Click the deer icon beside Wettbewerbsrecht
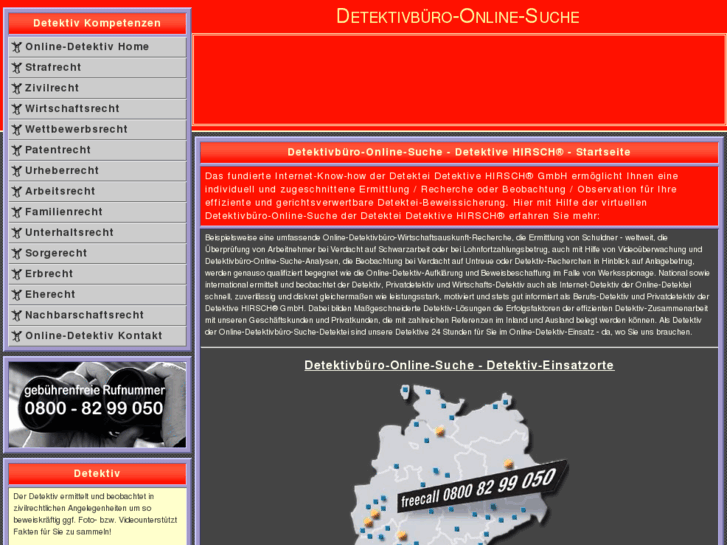727x545 pixels. click(17, 129)
